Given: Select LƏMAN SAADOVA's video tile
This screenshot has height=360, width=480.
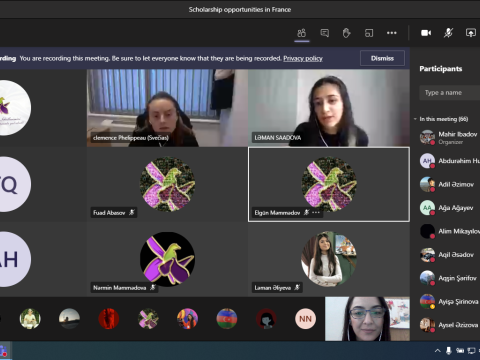Looking at the screenshot, I should pyautogui.click(x=329, y=108).
